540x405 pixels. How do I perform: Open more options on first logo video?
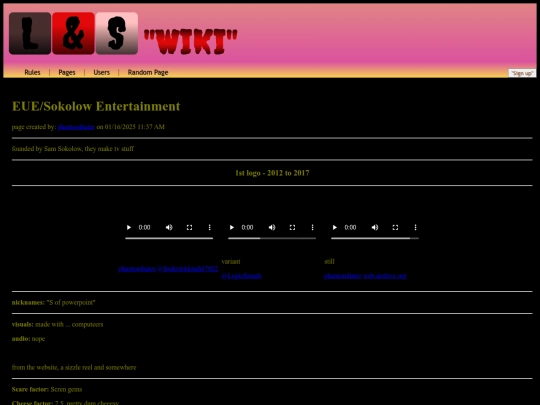tap(209, 227)
